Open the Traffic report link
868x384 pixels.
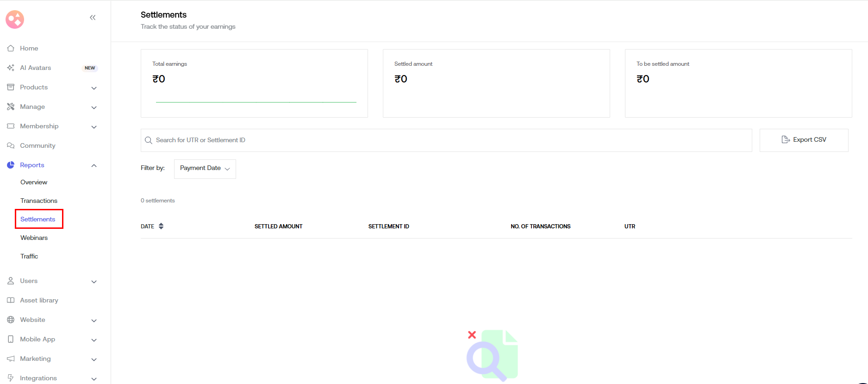pyautogui.click(x=29, y=256)
